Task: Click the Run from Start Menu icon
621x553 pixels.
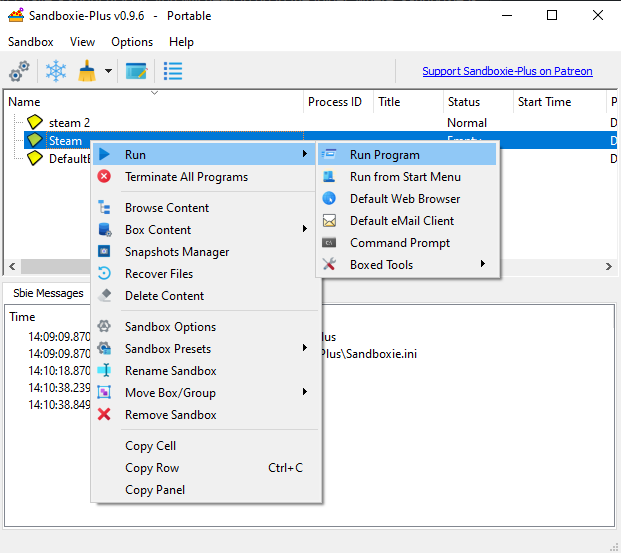Action: pos(329,176)
